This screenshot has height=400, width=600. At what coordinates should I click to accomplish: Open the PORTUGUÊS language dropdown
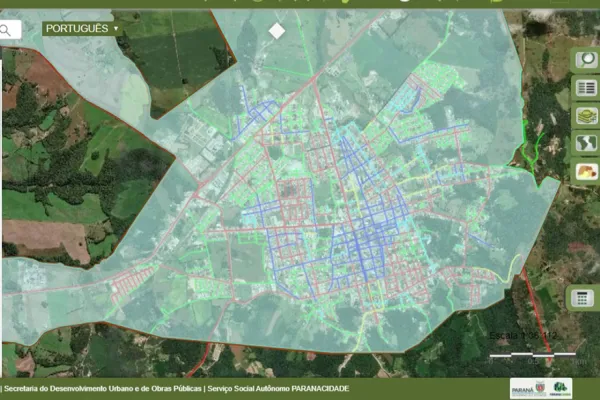(82, 29)
